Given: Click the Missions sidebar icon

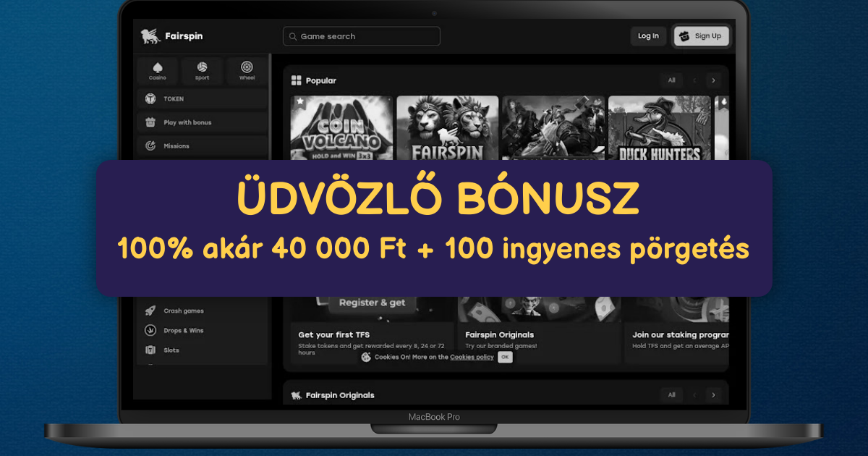Looking at the screenshot, I should tap(150, 145).
